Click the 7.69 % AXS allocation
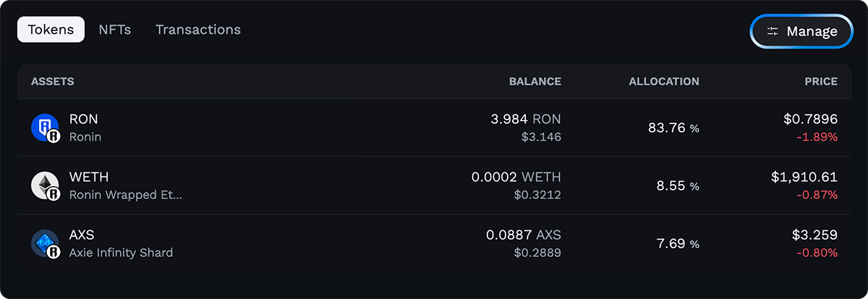 coord(677,244)
